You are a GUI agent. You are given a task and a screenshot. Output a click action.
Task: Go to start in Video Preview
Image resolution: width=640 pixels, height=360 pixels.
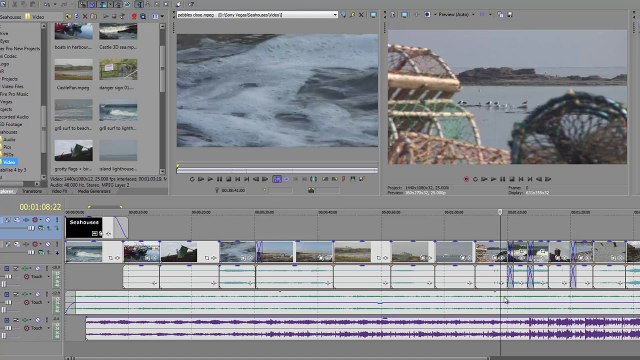click(x=521, y=179)
